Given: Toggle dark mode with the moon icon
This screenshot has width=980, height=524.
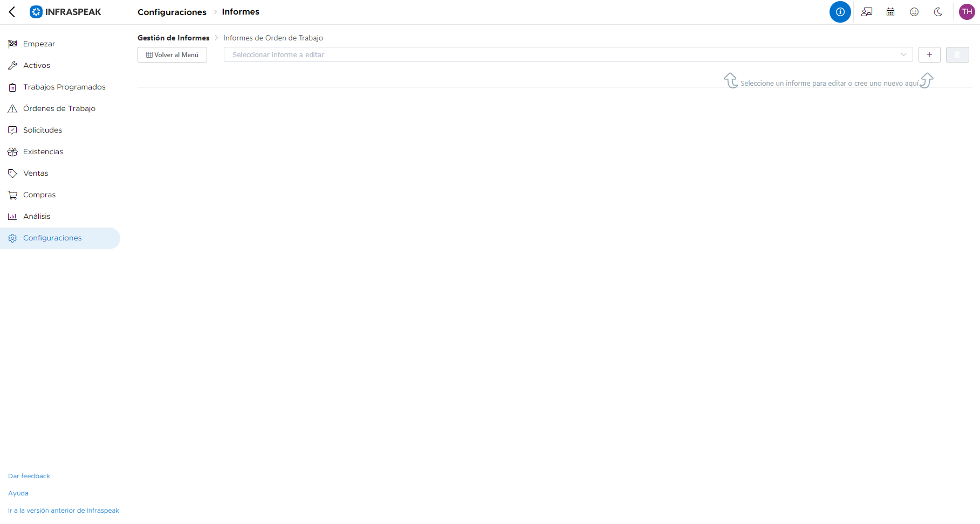Looking at the screenshot, I should (x=938, y=12).
